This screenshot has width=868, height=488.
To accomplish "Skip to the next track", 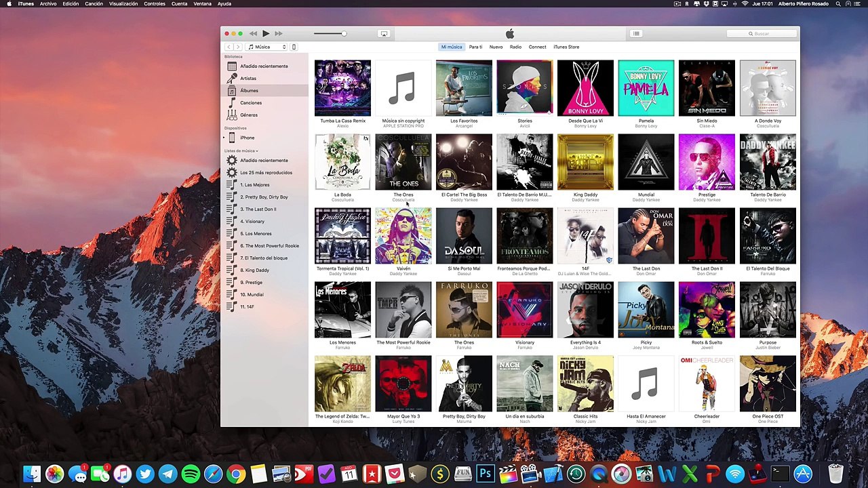I will [279, 33].
